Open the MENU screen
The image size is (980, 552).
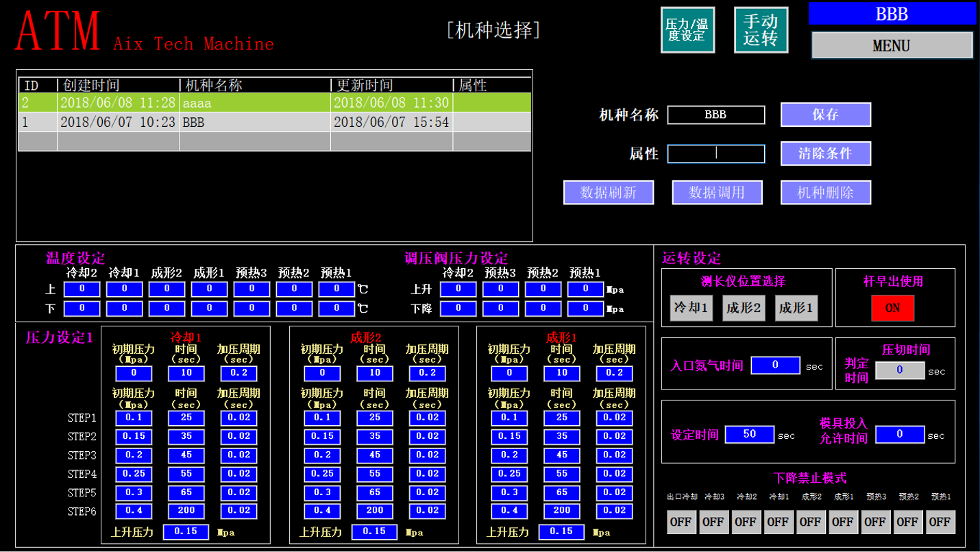coord(892,45)
